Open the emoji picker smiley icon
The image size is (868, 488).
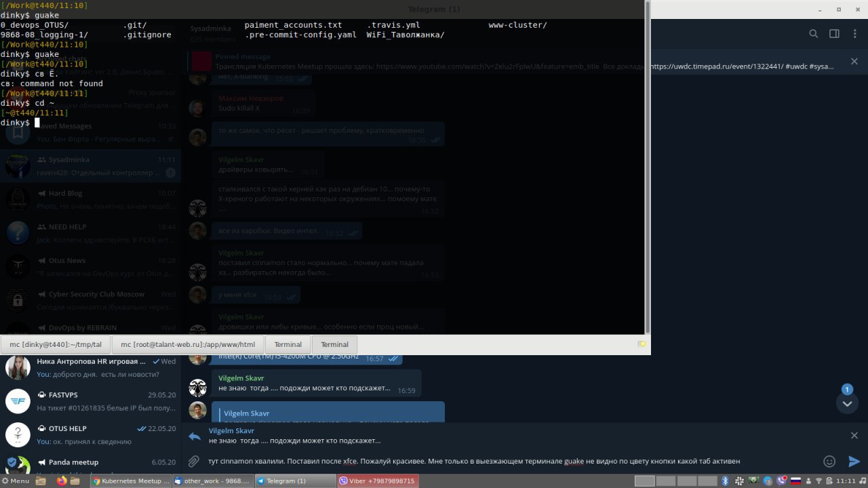829,461
